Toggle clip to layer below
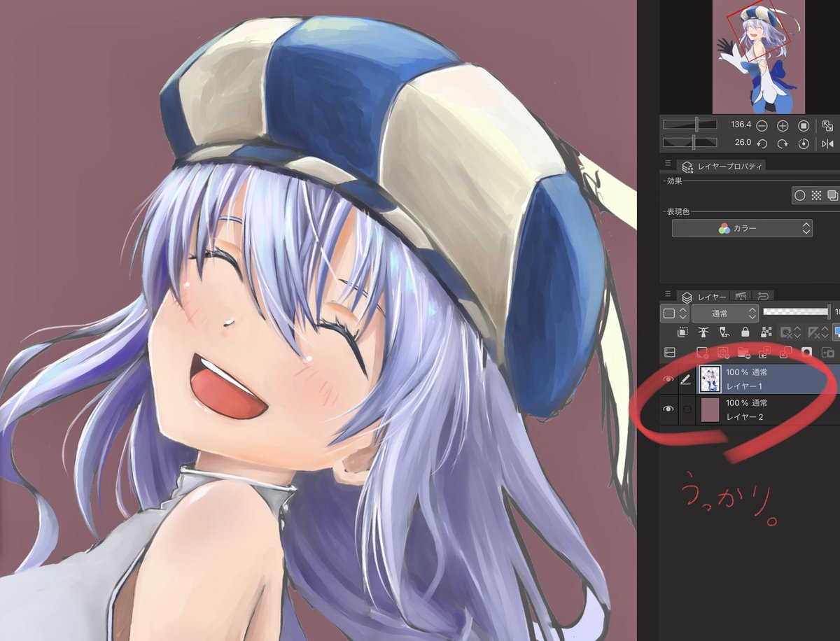Viewport: 840px width, 641px height. [x=682, y=333]
